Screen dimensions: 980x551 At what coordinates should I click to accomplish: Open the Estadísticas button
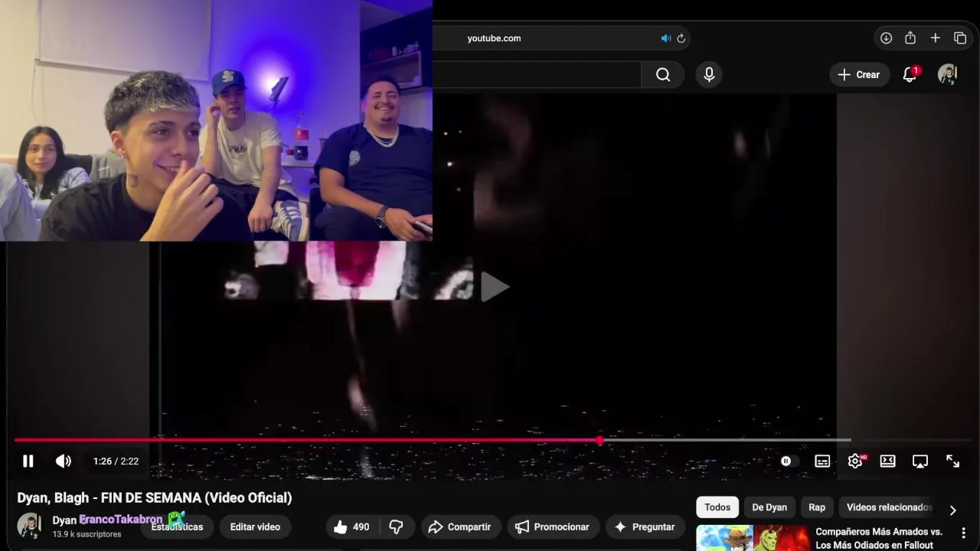tap(177, 527)
